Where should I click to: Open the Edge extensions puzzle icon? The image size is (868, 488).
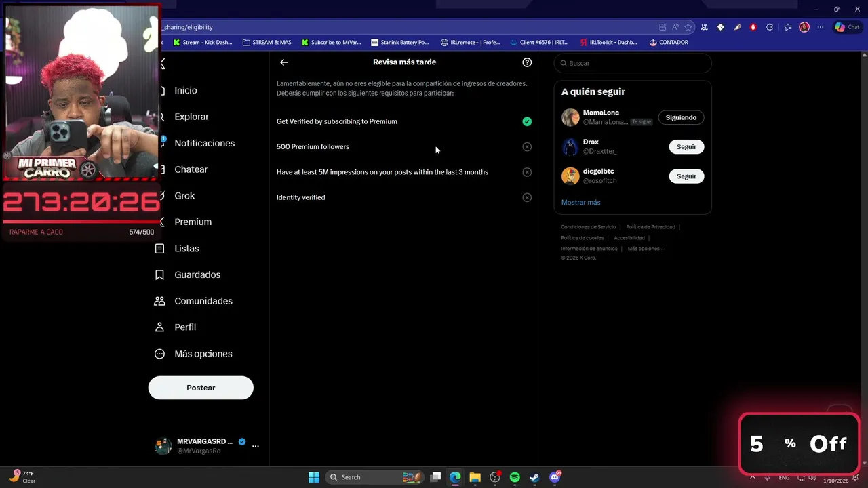[770, 27]
